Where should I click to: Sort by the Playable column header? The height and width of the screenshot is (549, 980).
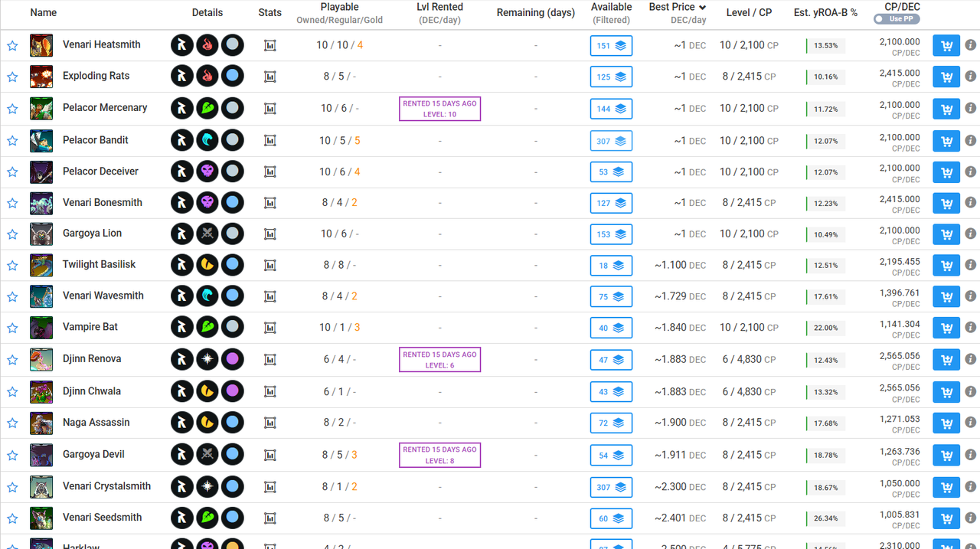[339, 13]
